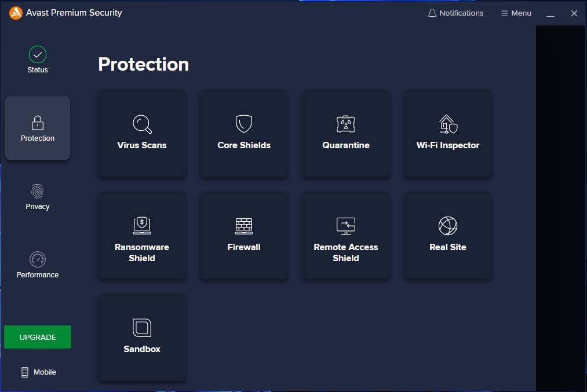Image resolution: width=587 pixels, height=392 pixels.
Task: Select the Protection sidebar item
Action: coord(37,127)
